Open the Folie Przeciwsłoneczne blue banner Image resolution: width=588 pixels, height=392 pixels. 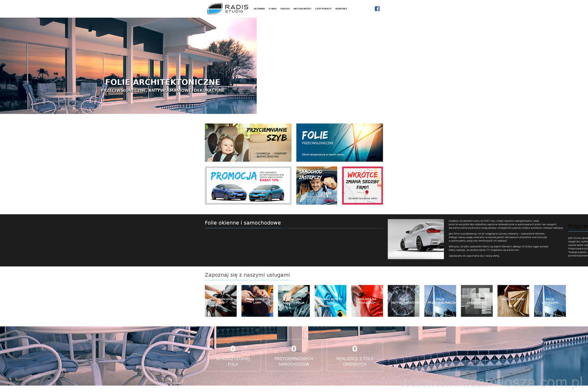pos(340,143)
